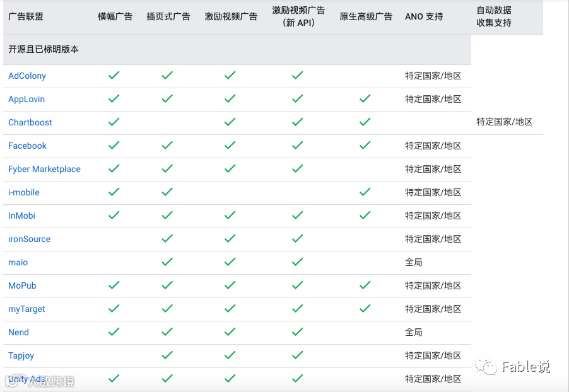Click MoPub's 横幅广告 checkmark
Screen dimensions: 569x392
click(x=114, y=285)
